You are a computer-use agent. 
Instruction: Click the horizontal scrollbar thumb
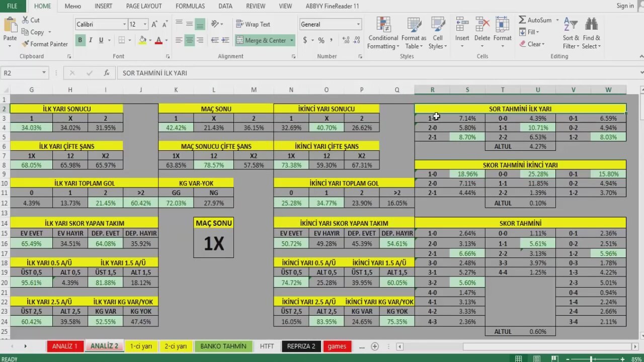547,346
